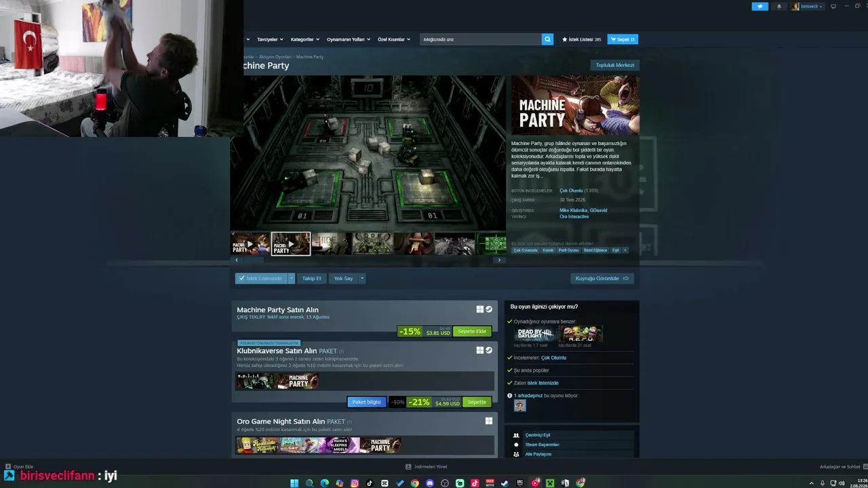
Task: Launch Microsoft Edge from taskbar
Action: tap(324, 483)
